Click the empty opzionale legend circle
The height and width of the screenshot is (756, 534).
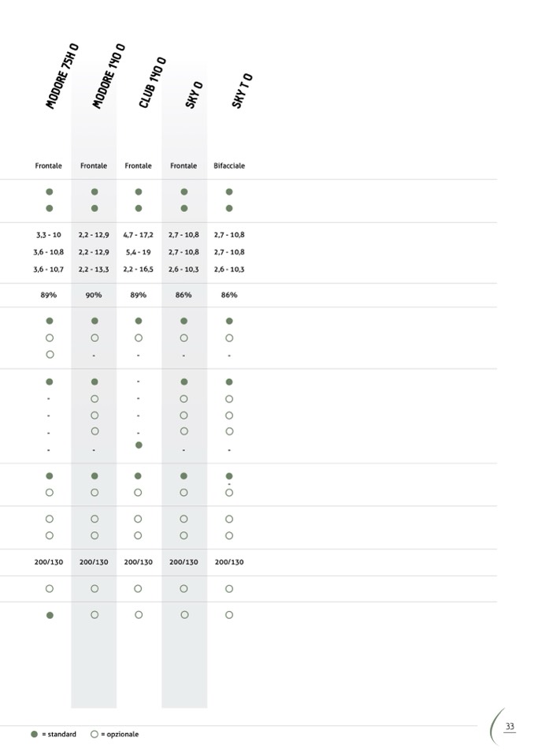coord(95,734)
